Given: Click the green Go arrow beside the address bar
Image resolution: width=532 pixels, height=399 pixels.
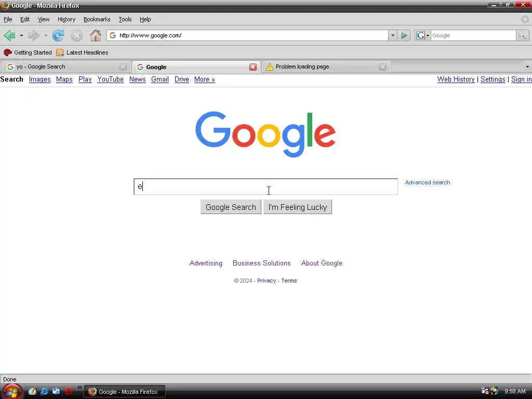Looking at the screenshot, I should [404, 35].
